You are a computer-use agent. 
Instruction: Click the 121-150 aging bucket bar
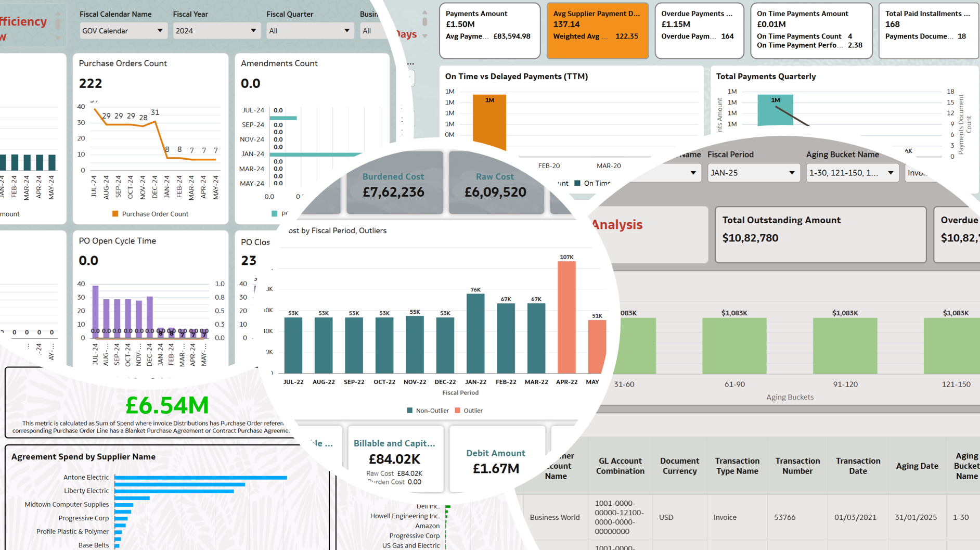[x=953, y=346]
